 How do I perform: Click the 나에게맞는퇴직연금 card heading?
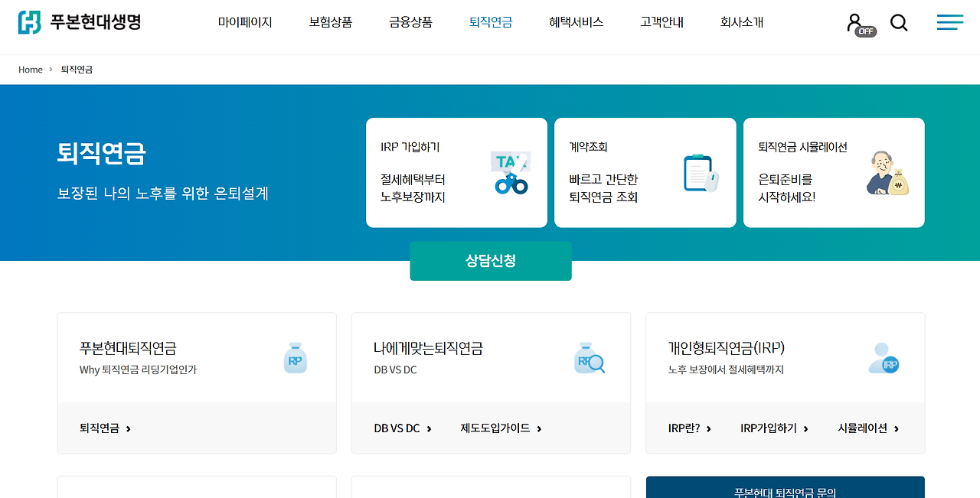pyautogui.click(x=428, y=348)
